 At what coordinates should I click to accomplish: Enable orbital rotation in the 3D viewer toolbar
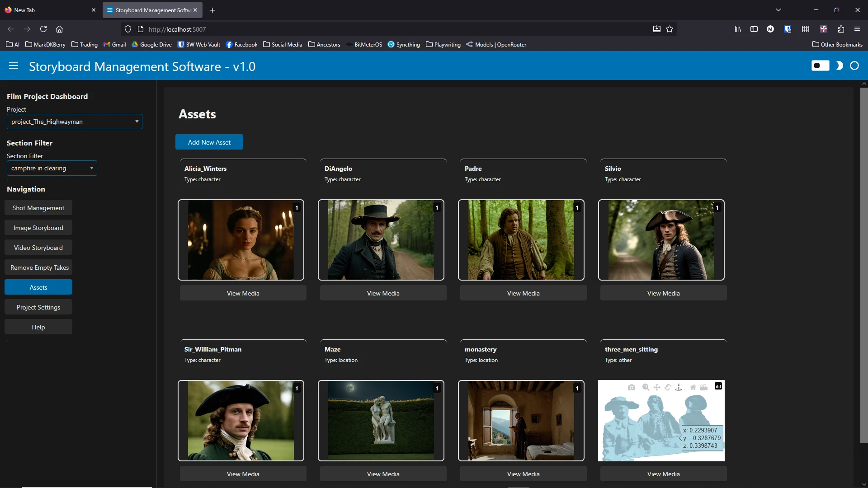click(668, 387)
